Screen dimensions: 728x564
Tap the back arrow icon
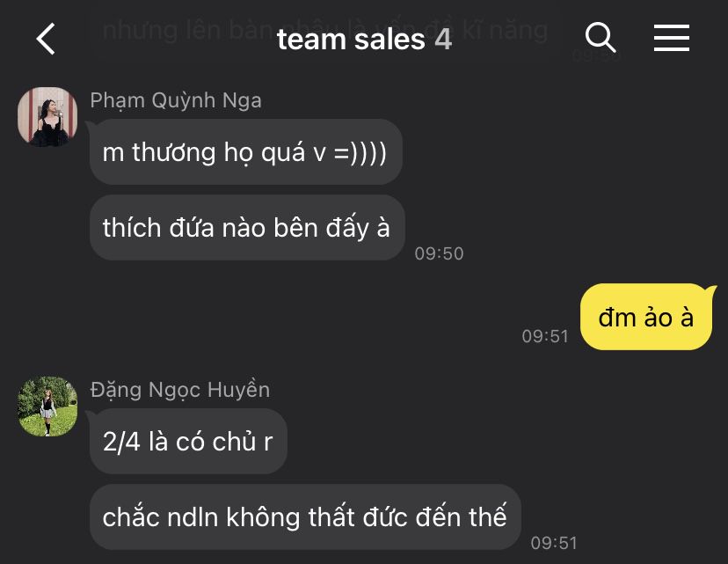(46, 39)
